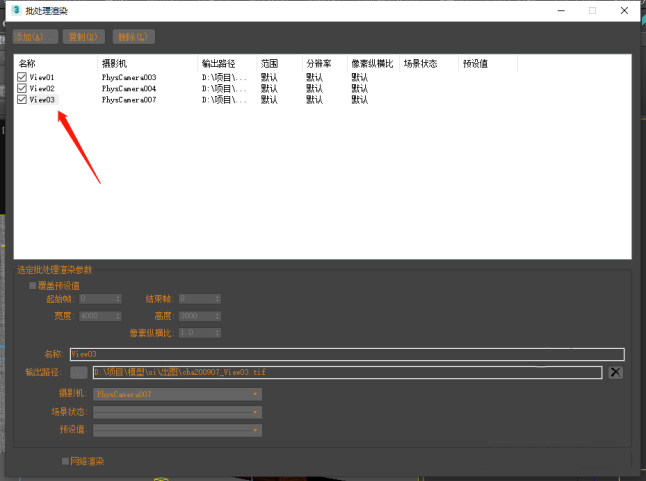Click the output path text field
646x481 pixels.
(347, 372)
